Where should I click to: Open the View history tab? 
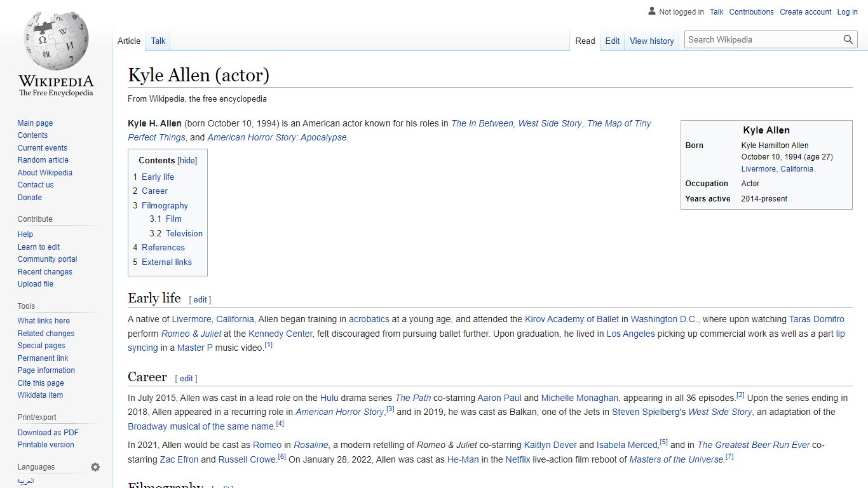pos(652,41)
